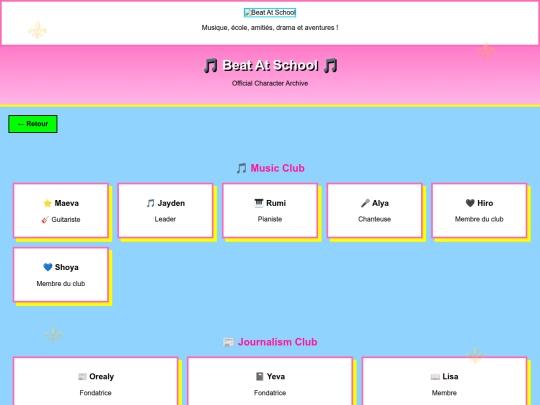Screen dimensions: 540x405
Task: Click the Chanteuse role text under Alya
Action: [375, 219]
